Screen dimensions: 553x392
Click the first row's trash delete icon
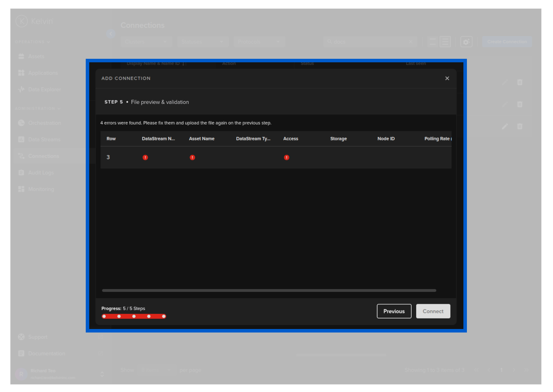pyautogui.click(x=520, y=82)
